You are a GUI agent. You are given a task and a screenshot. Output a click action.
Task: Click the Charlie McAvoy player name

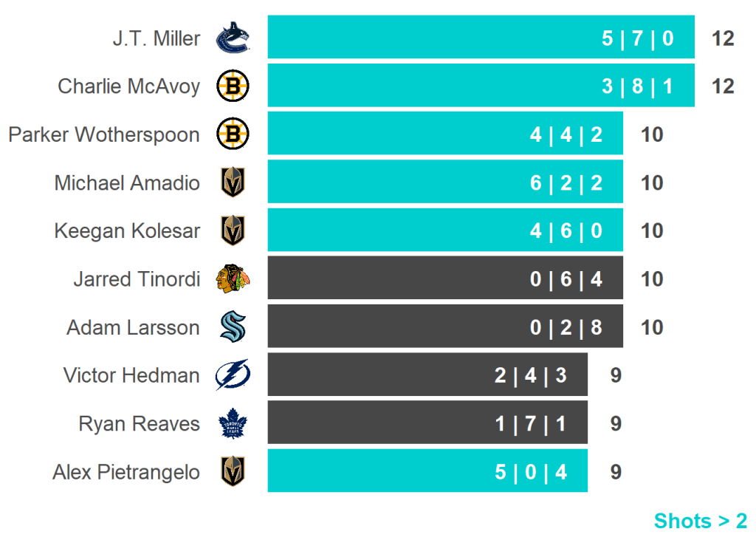click(128, 86)
